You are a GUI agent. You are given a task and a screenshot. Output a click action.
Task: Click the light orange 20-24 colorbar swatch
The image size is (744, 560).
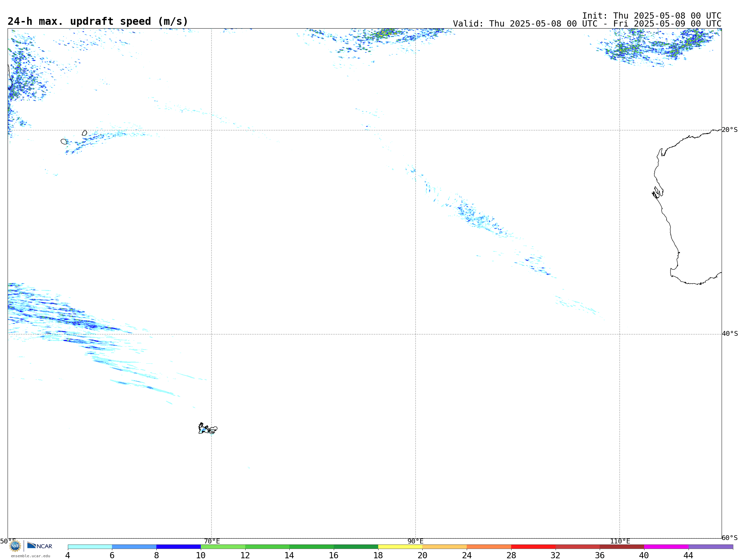tap(445, 547)
